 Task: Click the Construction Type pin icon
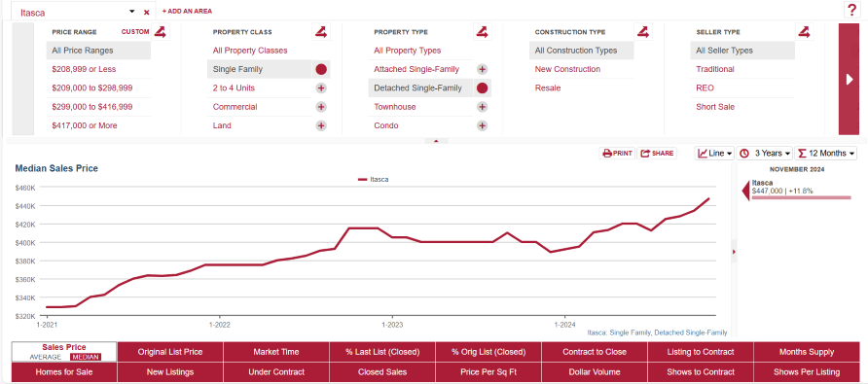tap(642, 32)
